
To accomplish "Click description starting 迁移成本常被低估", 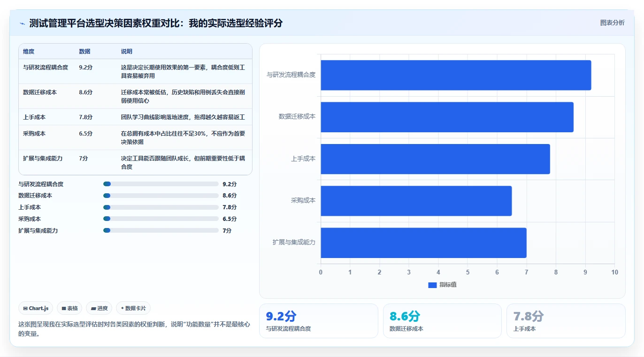I will coord(183,96).
